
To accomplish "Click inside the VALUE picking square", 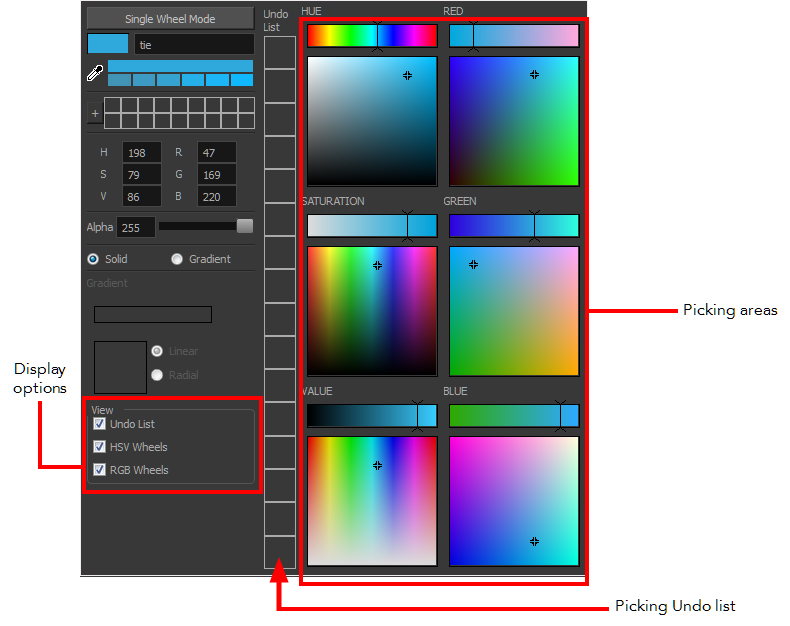I will click(371, 501).
